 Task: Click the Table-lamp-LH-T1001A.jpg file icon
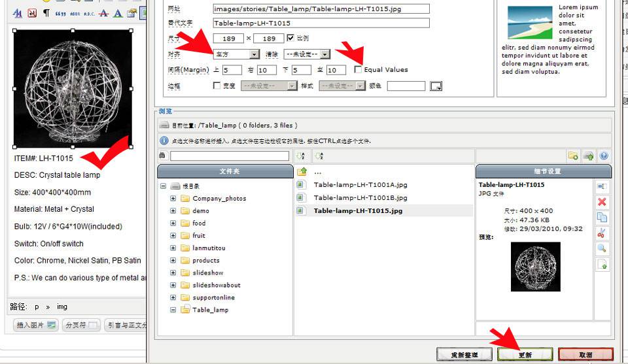(300, 185)
